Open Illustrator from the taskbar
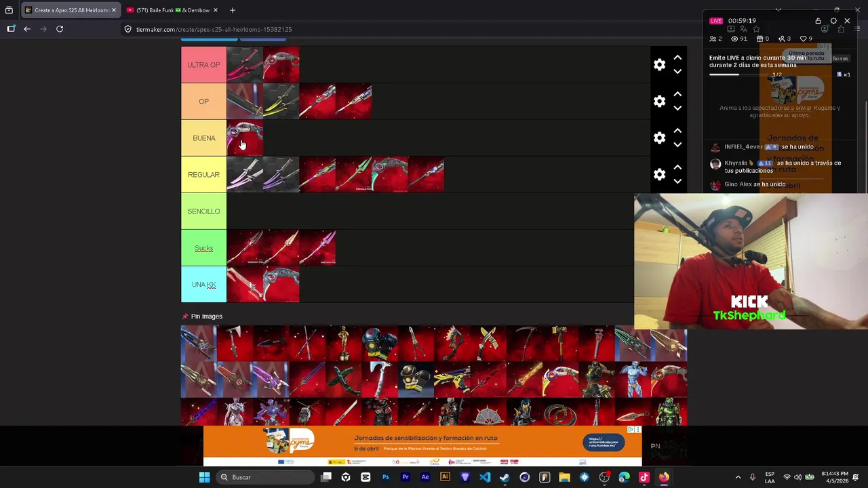The image size is (868, 488). (445, 477)
